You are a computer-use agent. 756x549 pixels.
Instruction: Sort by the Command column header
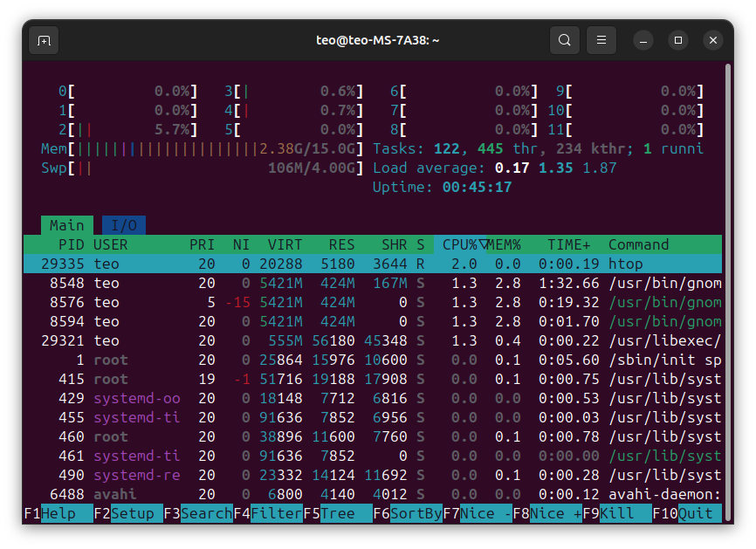[638, 245]
